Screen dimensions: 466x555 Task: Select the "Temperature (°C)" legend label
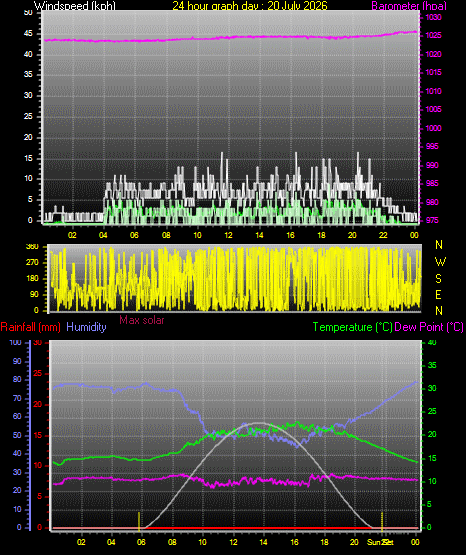point(352,327)
